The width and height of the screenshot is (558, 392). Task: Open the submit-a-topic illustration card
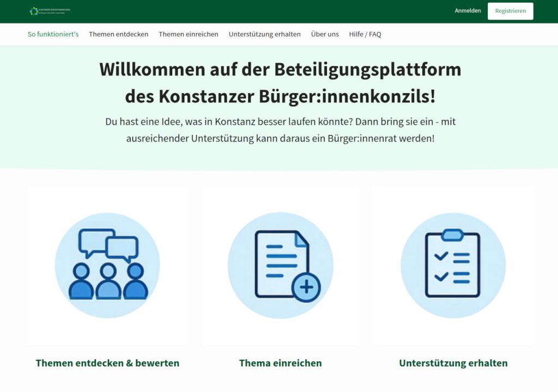[281, 265]
